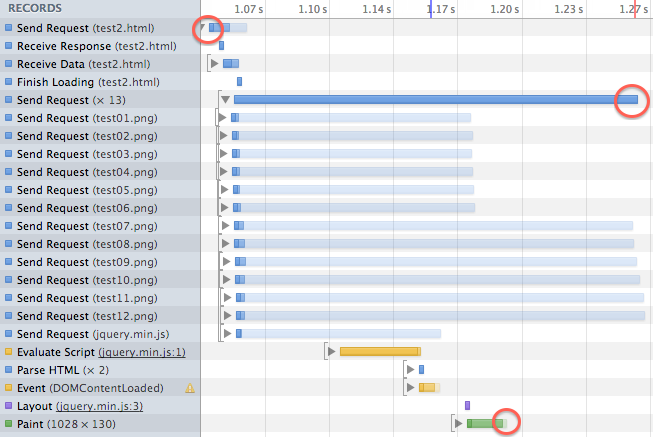Select the Finish Loading (test2.html) record
Image resolution: width=653 pixels, height=437 pixels.
[x=100, y=82]
